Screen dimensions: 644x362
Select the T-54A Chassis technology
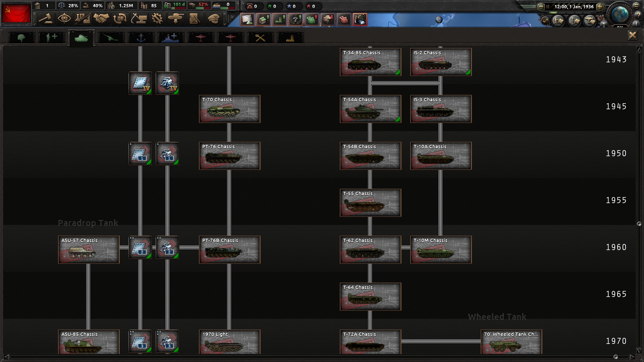point(370,109)
